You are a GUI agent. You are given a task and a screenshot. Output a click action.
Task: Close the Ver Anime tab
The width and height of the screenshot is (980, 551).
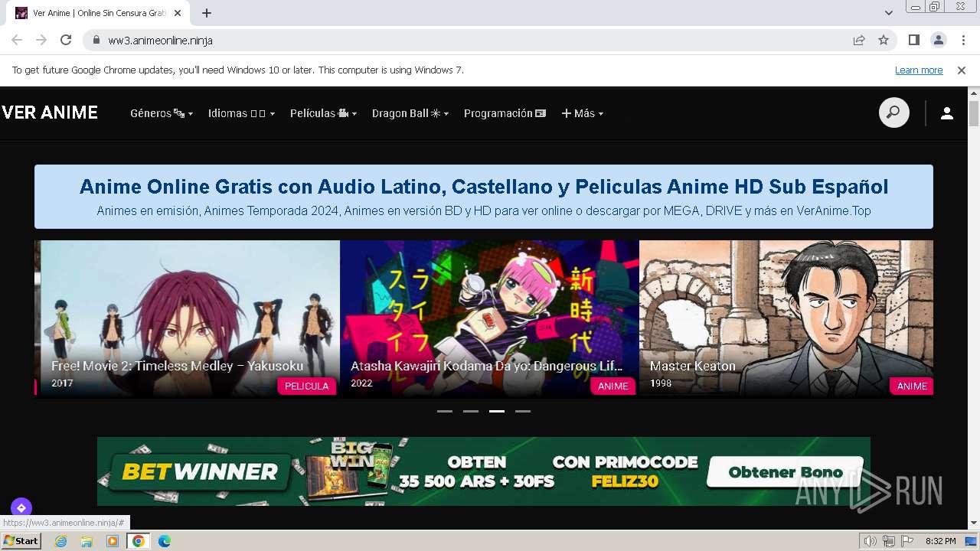(x=178, y=13)
